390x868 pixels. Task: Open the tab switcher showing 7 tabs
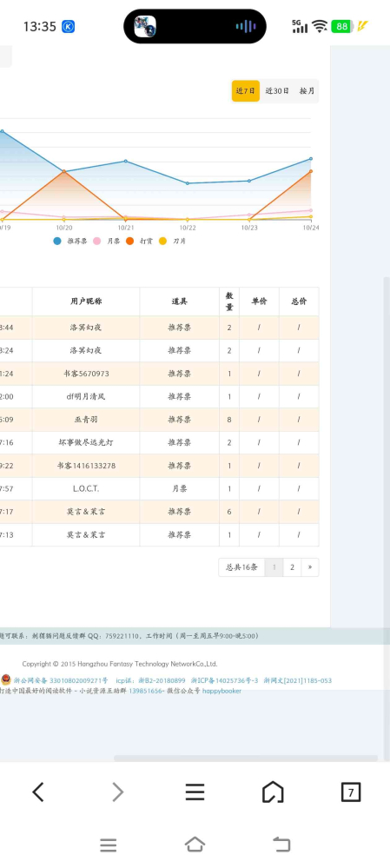tap(351, 792)
